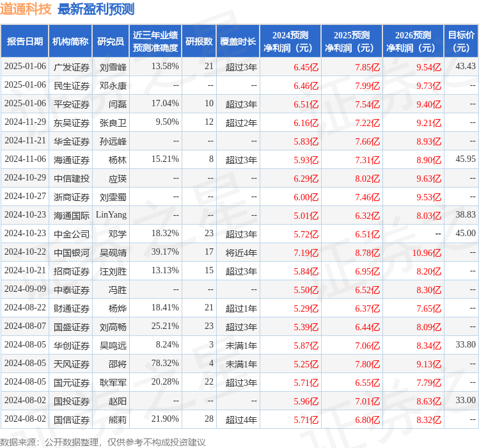Click the 广发证券 institution cell
Viewport: 479px width, 448px height.
(x=72, y=67)
